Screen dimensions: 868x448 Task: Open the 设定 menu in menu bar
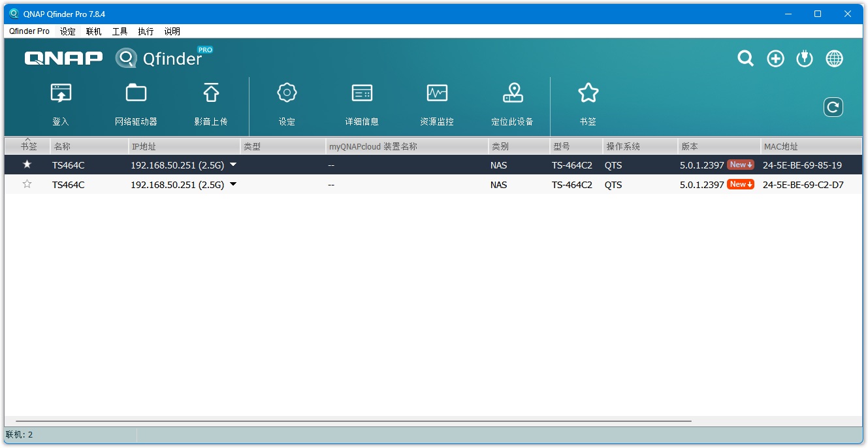pos(68,31)
